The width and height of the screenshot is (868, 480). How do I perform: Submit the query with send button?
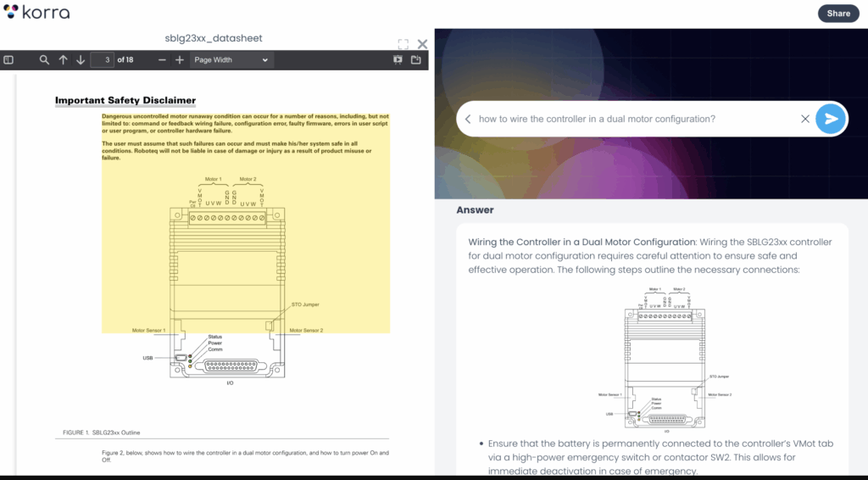(831, 119)
